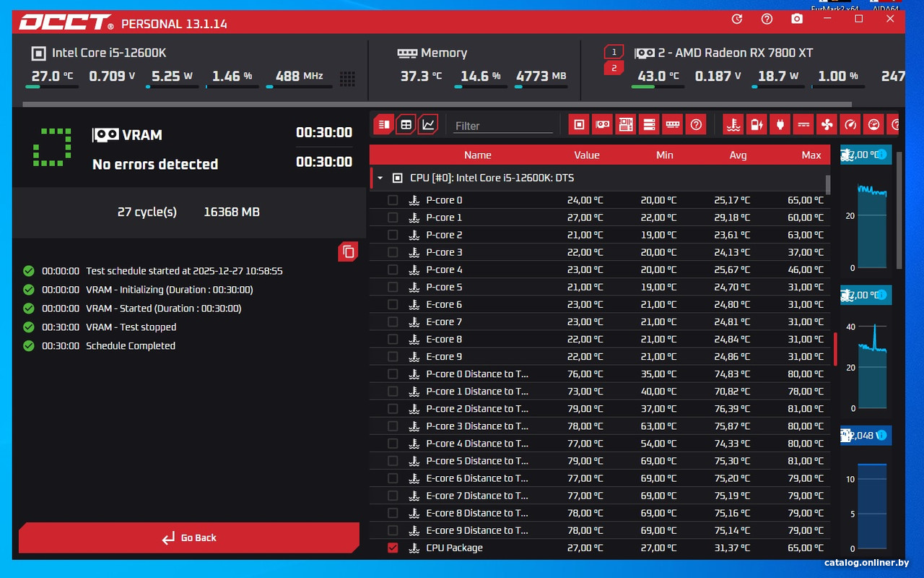Check the P-core 3 checkbox
Viewport: 924px width, 578px height.
[x=393, y=252]
